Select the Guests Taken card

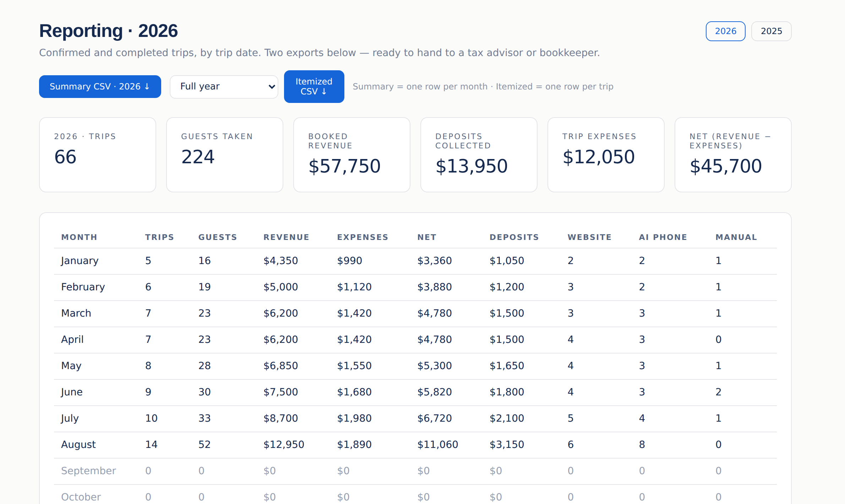[225, 155]
